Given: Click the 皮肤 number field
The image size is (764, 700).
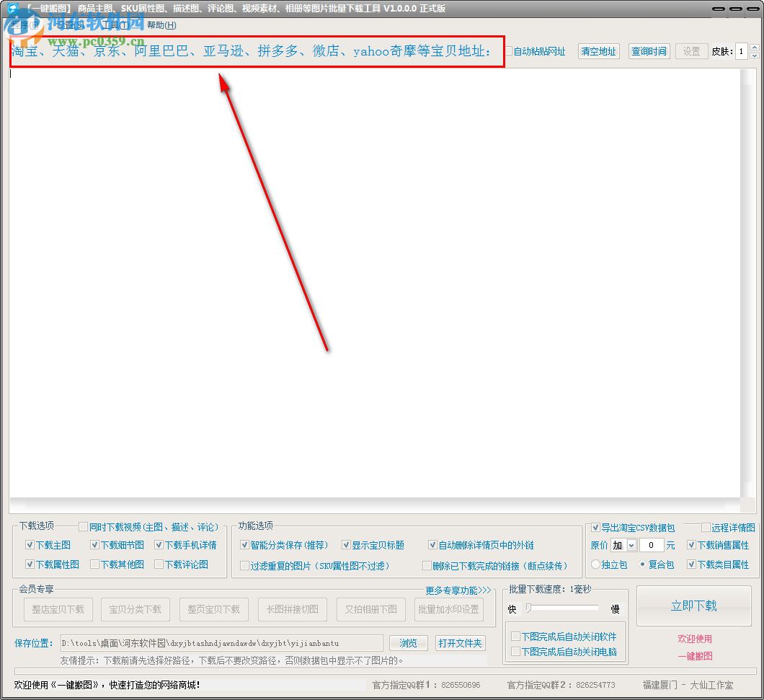Looking at the screenshot, I should point(742,51).
